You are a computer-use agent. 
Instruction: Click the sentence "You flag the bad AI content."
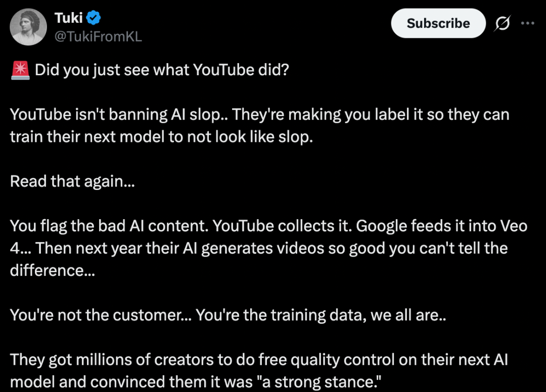click(x=109, y=226)
